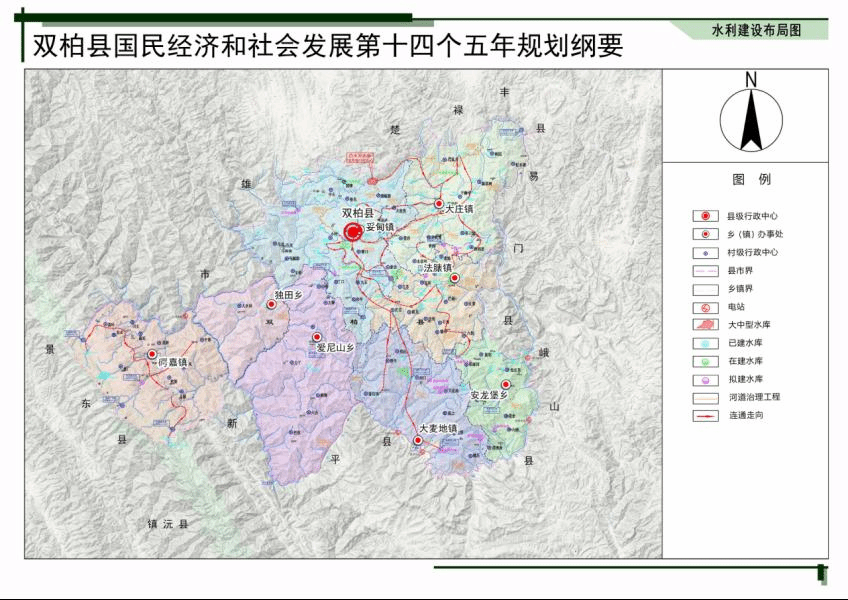Image resolution: width=848 pixels, height=600 pixels.
Task: Click the 安龙堡乡 township marker
Action: [506, 384]
